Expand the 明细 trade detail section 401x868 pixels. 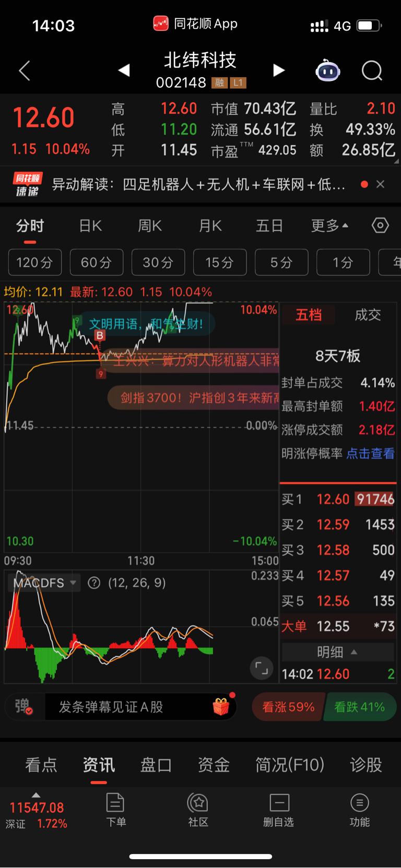tap(338, 652)
